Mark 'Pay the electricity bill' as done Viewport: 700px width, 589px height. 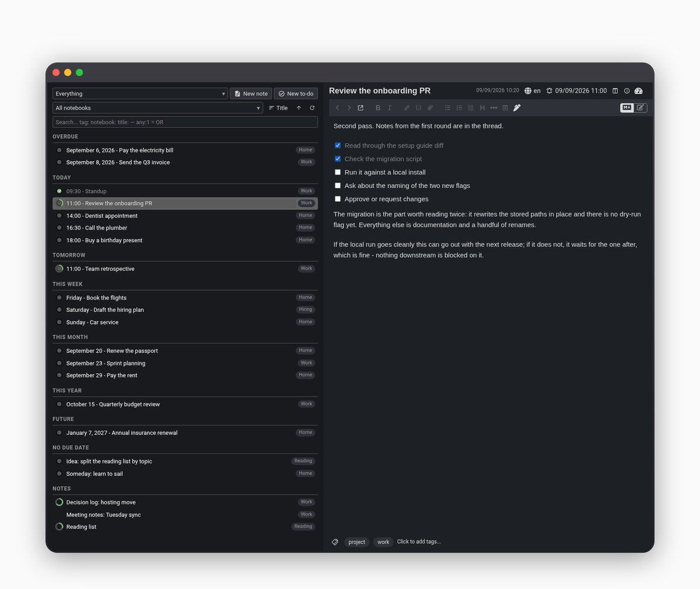pos(60,150)
